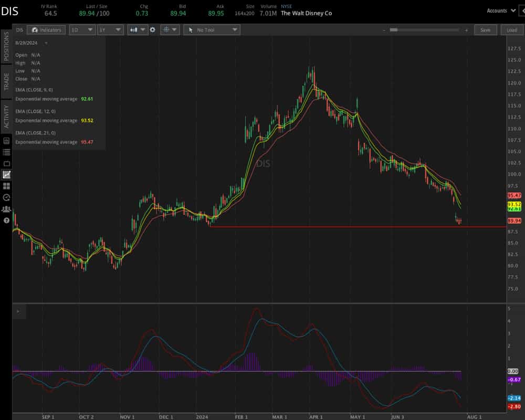525x420 pixels.
Task: Open the chart style candlestick dropdown
Action: click(137, 30)
